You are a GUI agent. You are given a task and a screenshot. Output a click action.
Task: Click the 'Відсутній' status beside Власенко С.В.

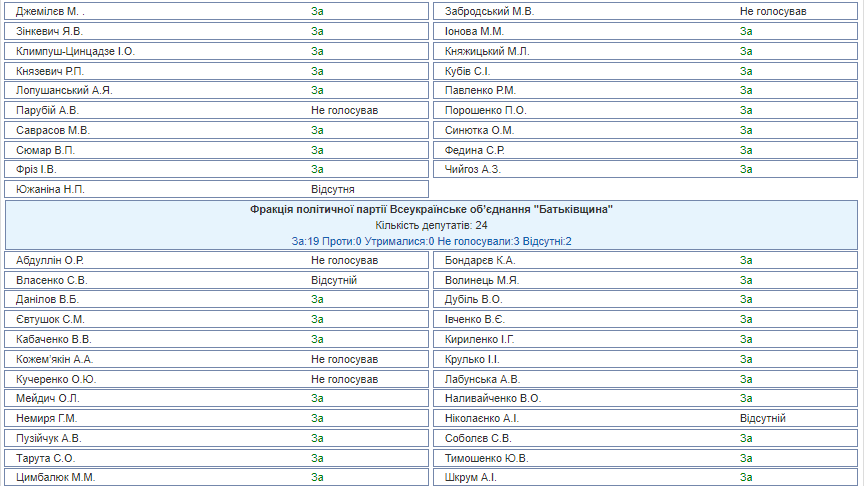pos(333,280)
